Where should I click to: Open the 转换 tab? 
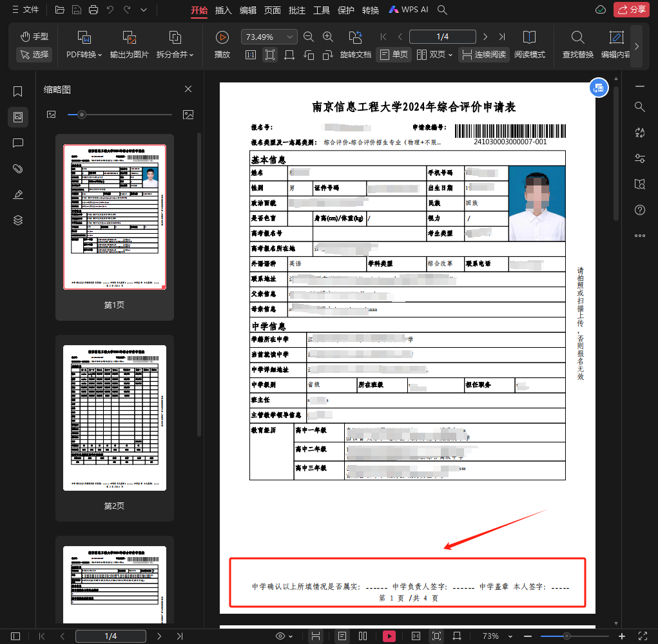371,10
